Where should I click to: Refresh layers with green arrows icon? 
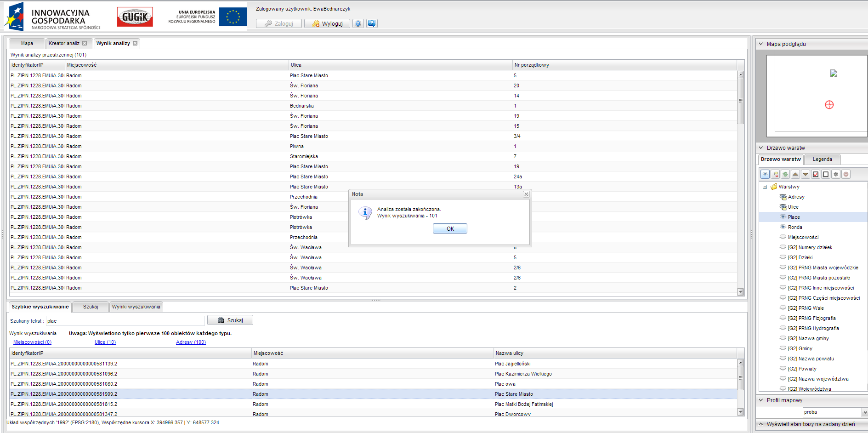(x=785, y=174)
